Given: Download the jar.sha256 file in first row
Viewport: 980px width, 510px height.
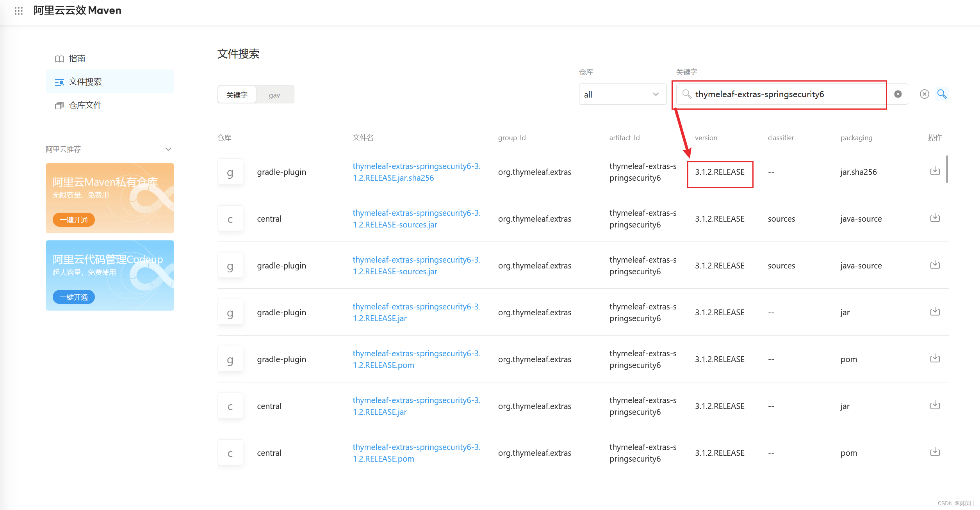Looking at the screenshot, I should coord(935,171).
